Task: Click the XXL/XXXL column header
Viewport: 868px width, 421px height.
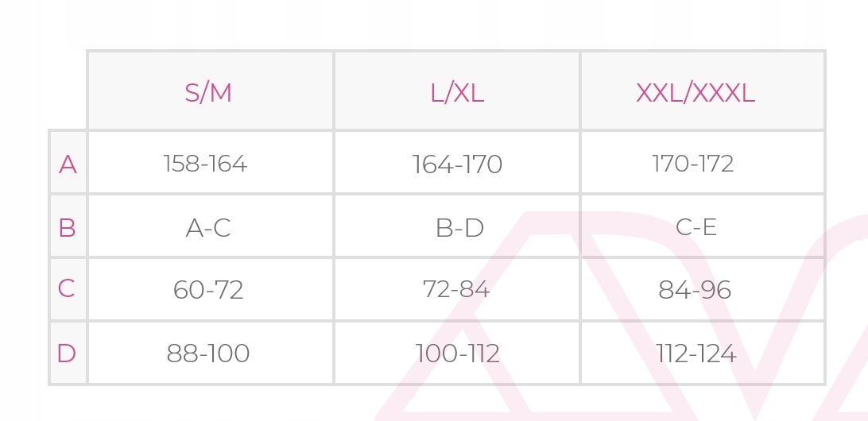Action: pos(696,93)
